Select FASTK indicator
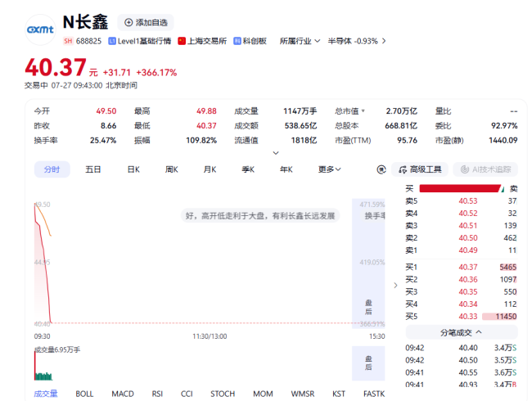 point(374,394)
